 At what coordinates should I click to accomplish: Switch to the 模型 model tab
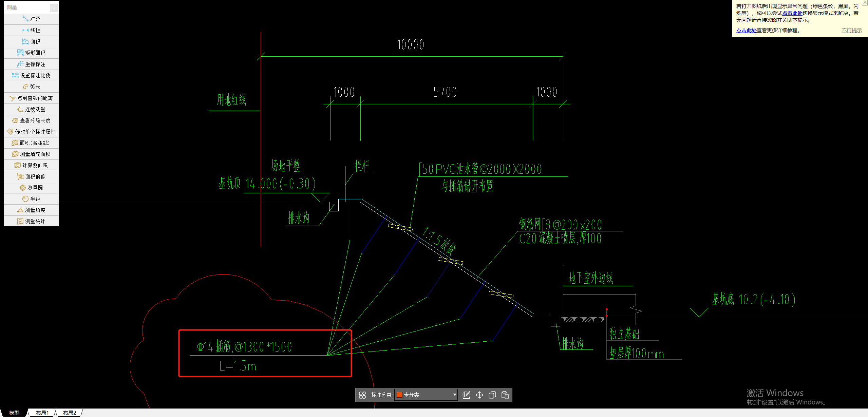pos(14,413)
